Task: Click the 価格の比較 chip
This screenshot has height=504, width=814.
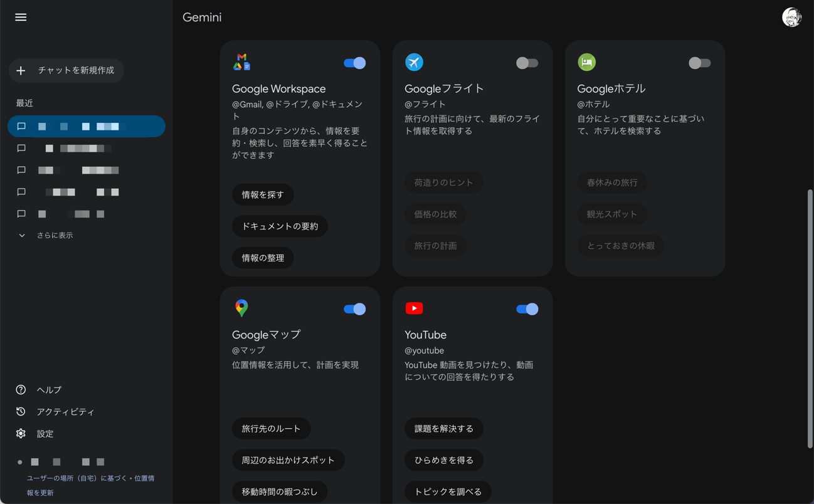Action: 435,214
